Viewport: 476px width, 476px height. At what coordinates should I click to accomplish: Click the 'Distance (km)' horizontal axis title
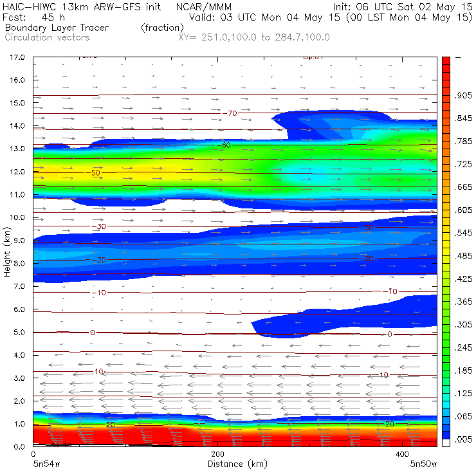click(238, 464)
